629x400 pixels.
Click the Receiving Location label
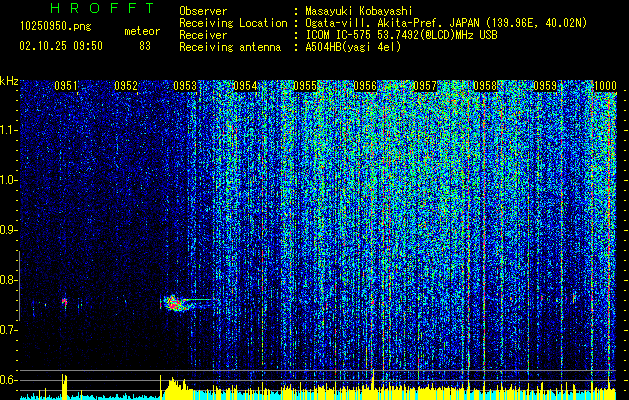coord(233,23)
